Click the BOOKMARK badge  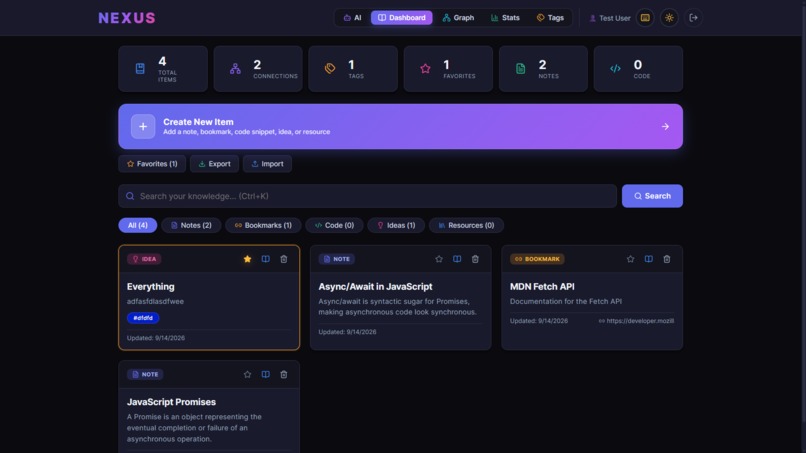coord(537,259)
